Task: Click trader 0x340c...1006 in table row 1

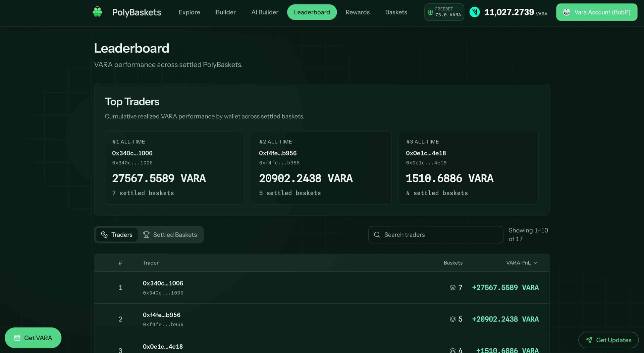Action: coord(163,283)
